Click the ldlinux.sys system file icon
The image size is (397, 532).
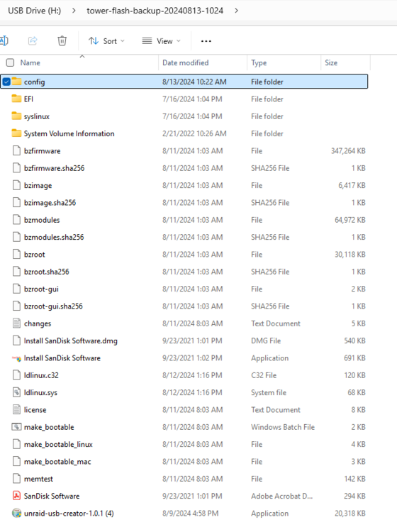pyautogui.click(x=16, y=392)
